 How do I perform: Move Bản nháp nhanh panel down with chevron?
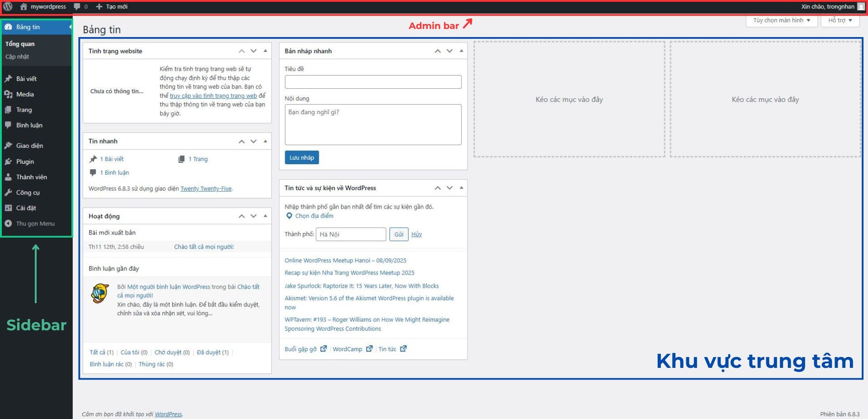pos(449,51)
